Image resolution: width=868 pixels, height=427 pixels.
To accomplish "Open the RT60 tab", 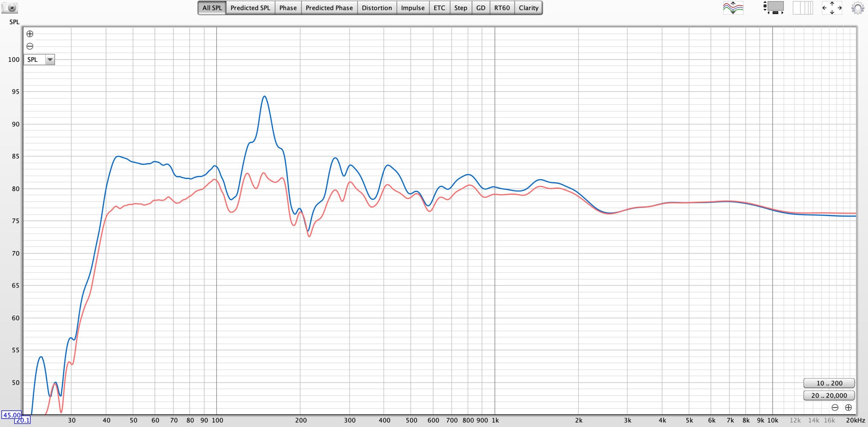I will tap(502, 8).
